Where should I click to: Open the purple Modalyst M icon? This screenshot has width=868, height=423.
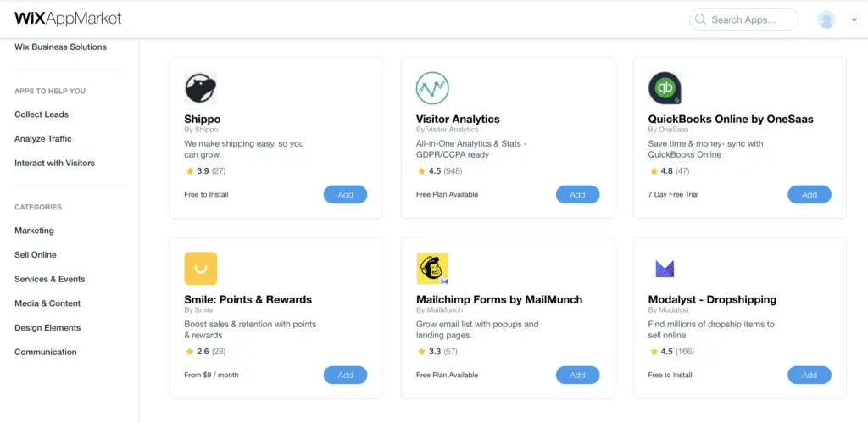pyautogui.click(x=665, y=269)
